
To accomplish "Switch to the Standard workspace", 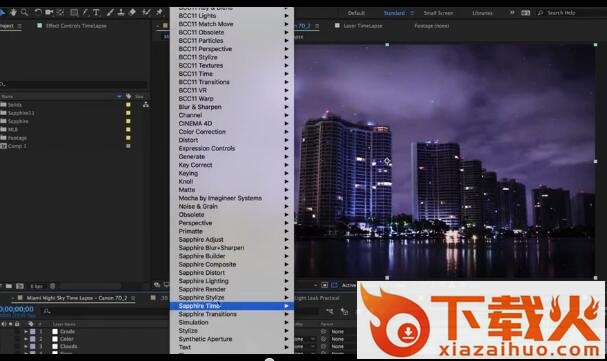I will tap(394, 13).
